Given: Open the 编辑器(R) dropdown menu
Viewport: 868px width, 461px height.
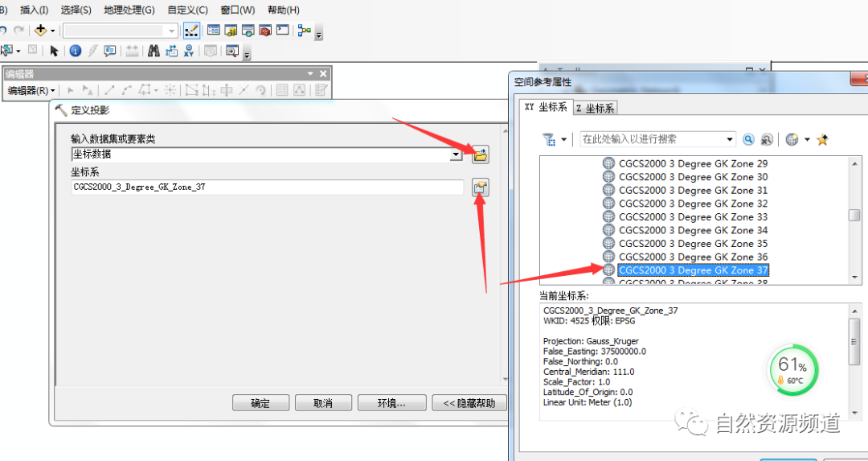Looking at the screenshot, I should (x=31, y=90).
